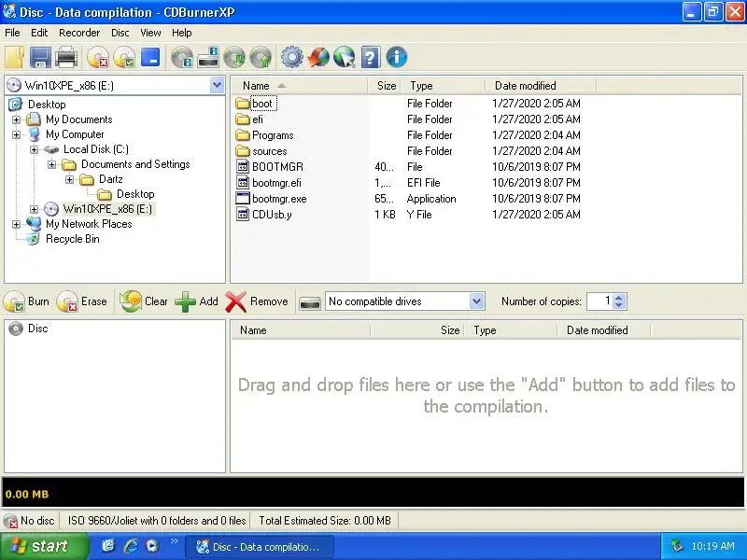
Task: Click the green plus Add button
Action: [x=197, y=301]
